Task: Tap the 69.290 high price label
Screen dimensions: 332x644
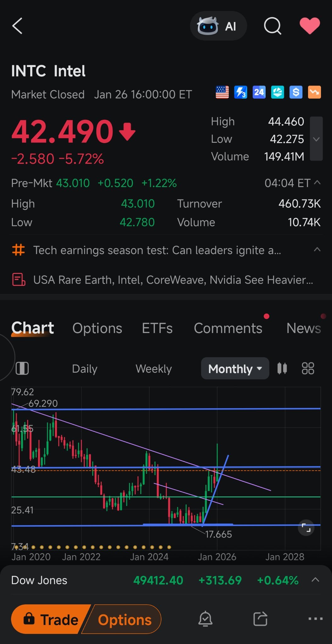Action: click(43, 403)
